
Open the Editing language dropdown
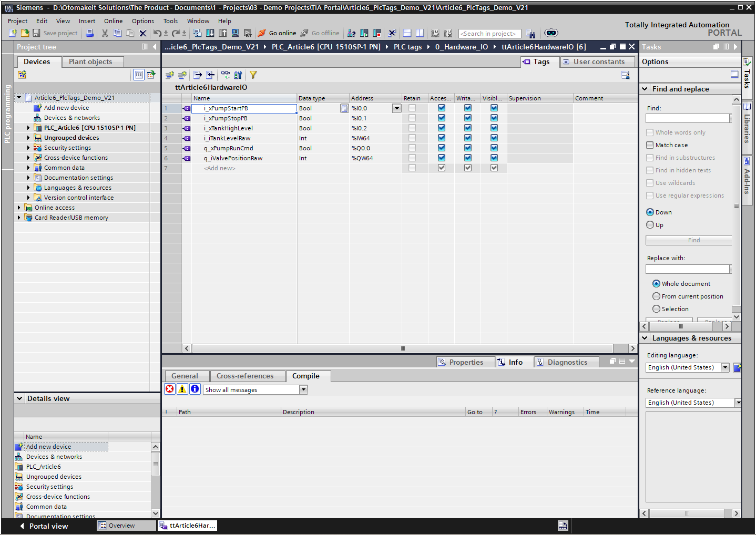(x=725, y=367)
